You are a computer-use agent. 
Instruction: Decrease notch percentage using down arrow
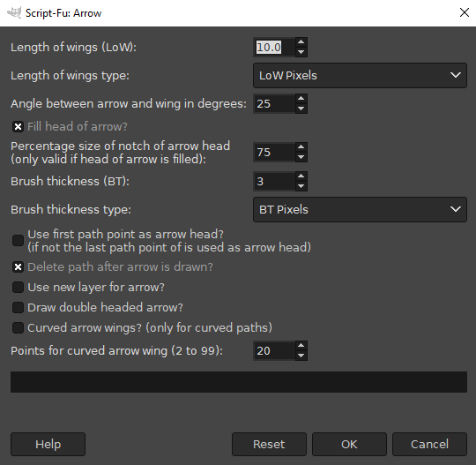pos(301,157)
